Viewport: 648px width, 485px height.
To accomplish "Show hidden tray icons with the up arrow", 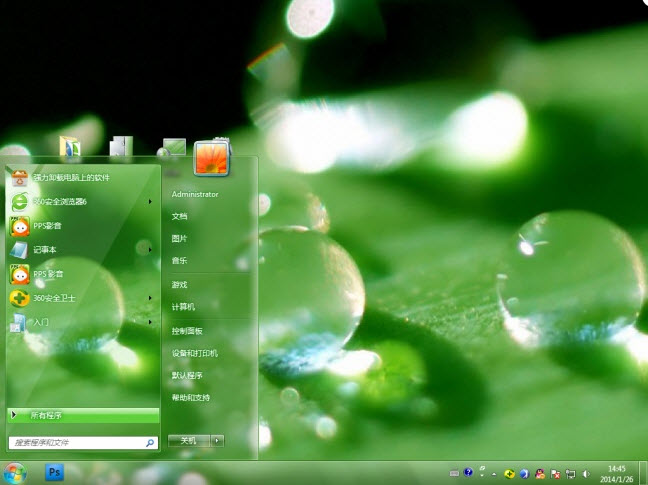I will 494,473.
